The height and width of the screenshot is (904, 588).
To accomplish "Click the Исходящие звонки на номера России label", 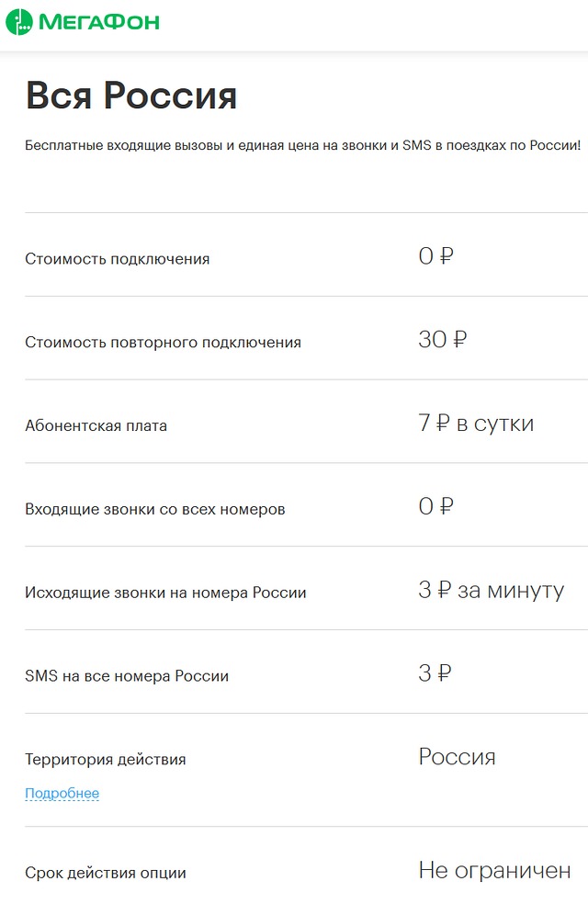I will pyautogui.click(x=165, y=593).
